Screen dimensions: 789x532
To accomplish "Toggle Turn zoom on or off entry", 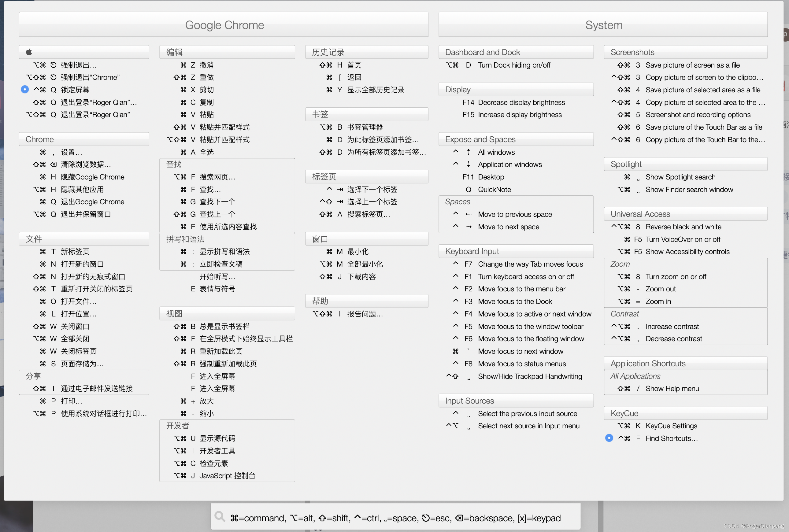I will [675, 276].
